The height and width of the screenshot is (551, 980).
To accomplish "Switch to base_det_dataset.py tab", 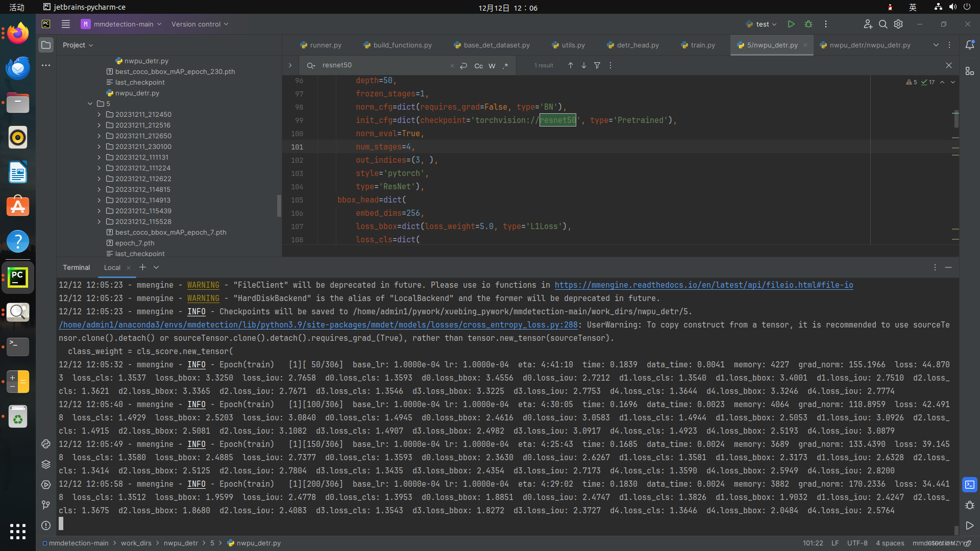I will click(x=492, y=45).
